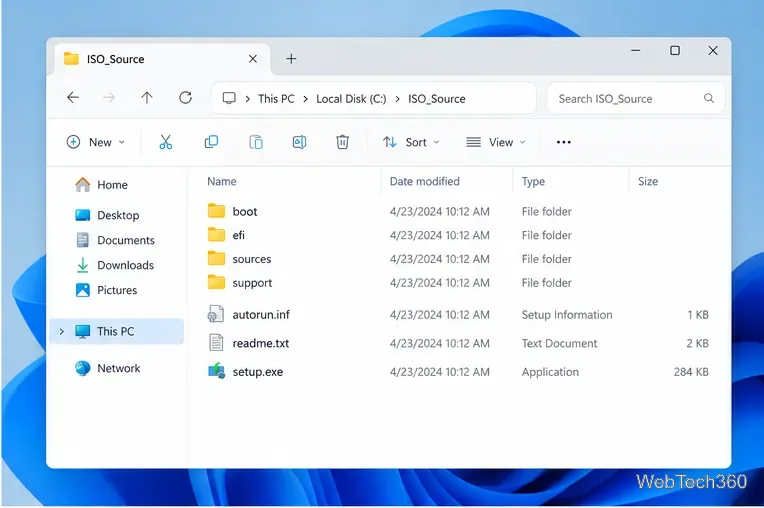Select the efi folder icon
Viewport: 764px width, 508px height.
tap(216, 235)
